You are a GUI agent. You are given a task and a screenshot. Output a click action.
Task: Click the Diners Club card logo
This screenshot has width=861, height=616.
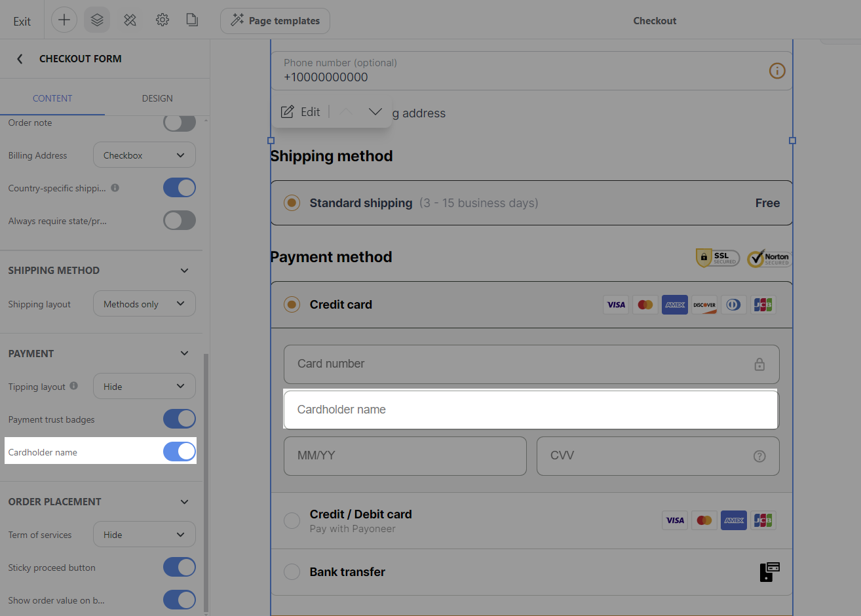pyautogui.click(x=734, y=305)
